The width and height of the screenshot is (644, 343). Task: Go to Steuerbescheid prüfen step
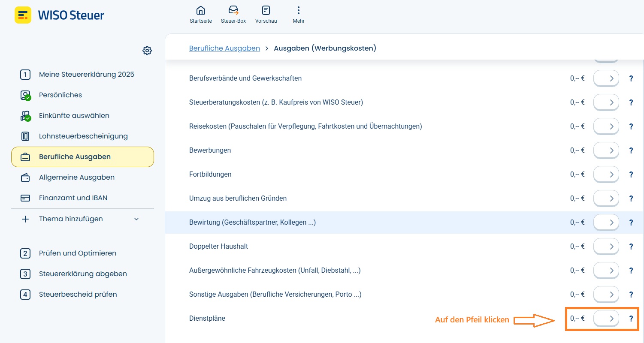pyautogui.click(x=82, y=295)
